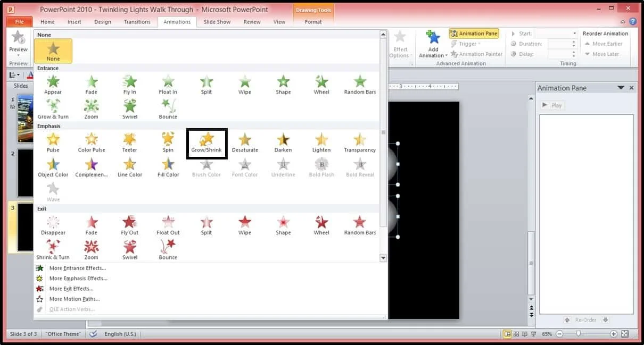Select the None animation option
The width and height of the screenshot is (644, 345).
point(53,52)
